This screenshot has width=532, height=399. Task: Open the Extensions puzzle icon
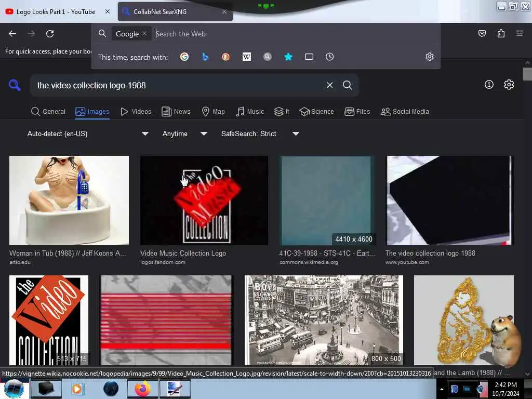(501, 33)
